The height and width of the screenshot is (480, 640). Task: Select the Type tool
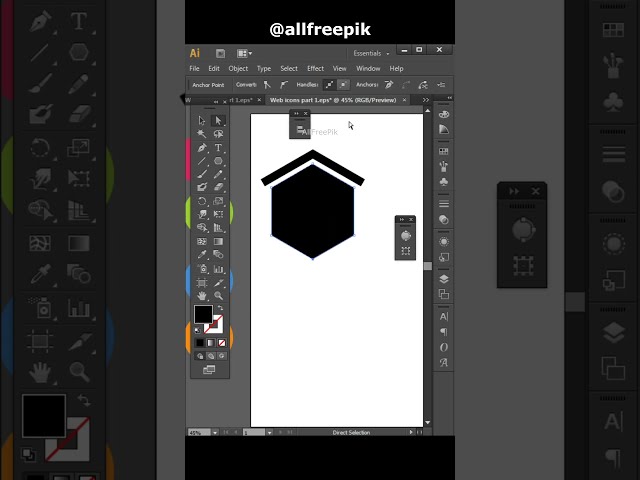pyautogui.click(x=218, y=147)
